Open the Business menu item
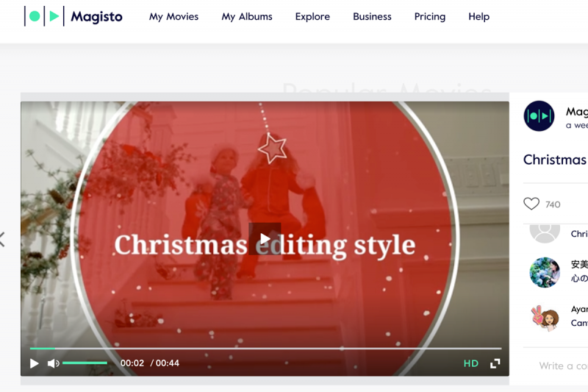 pos(372,16)
